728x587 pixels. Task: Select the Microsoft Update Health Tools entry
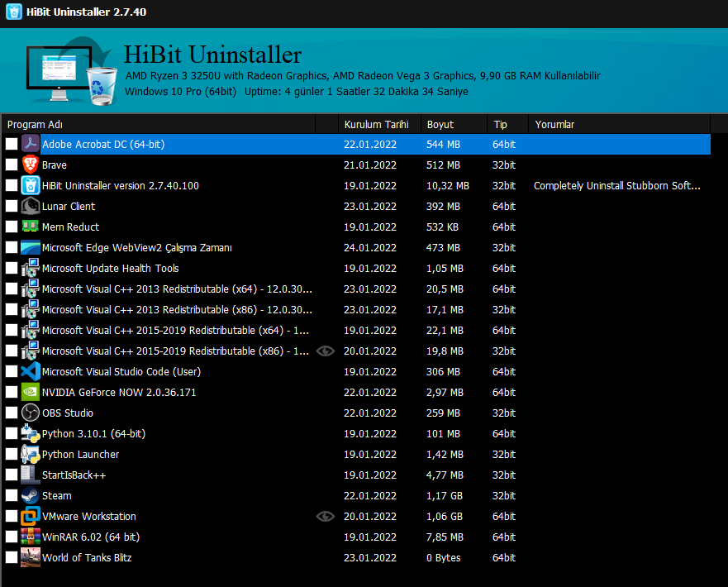click(110, 269)
